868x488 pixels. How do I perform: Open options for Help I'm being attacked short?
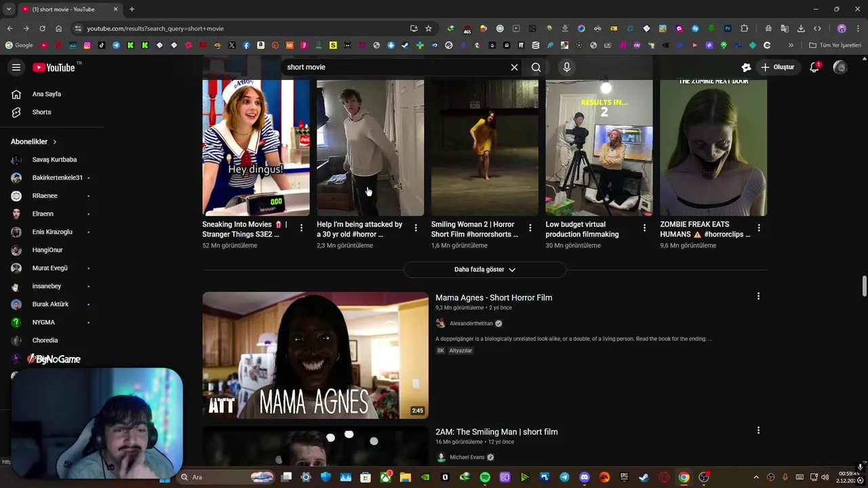tap(416, 228)
